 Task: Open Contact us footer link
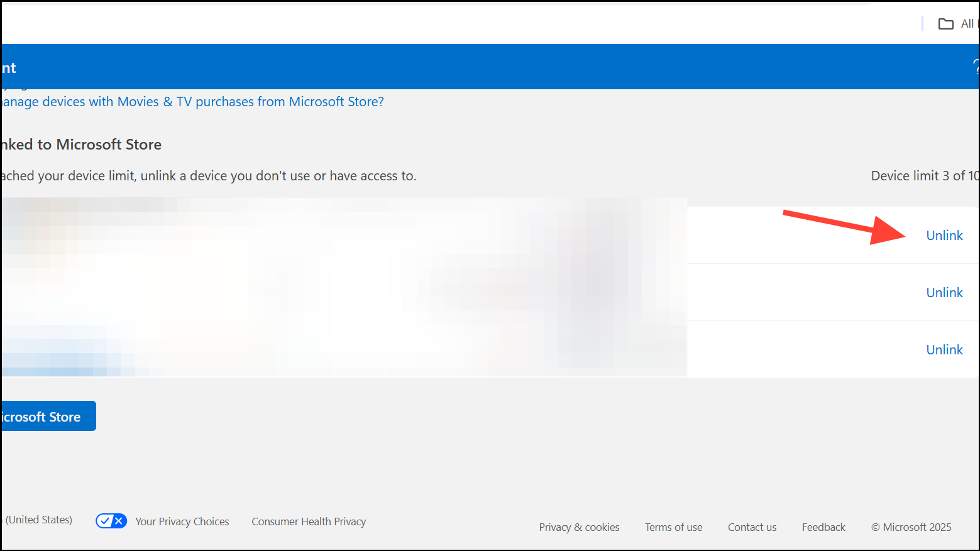click(x=752, y=527)
